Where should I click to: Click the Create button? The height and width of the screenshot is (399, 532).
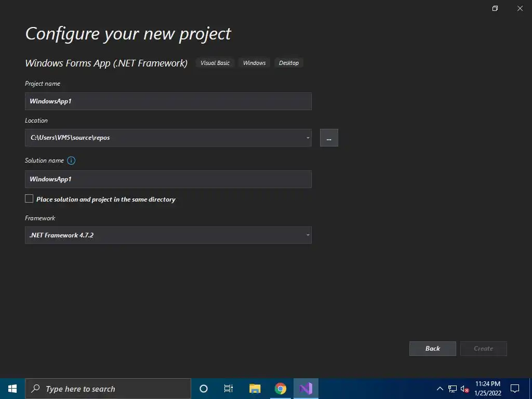pos(484,349)
